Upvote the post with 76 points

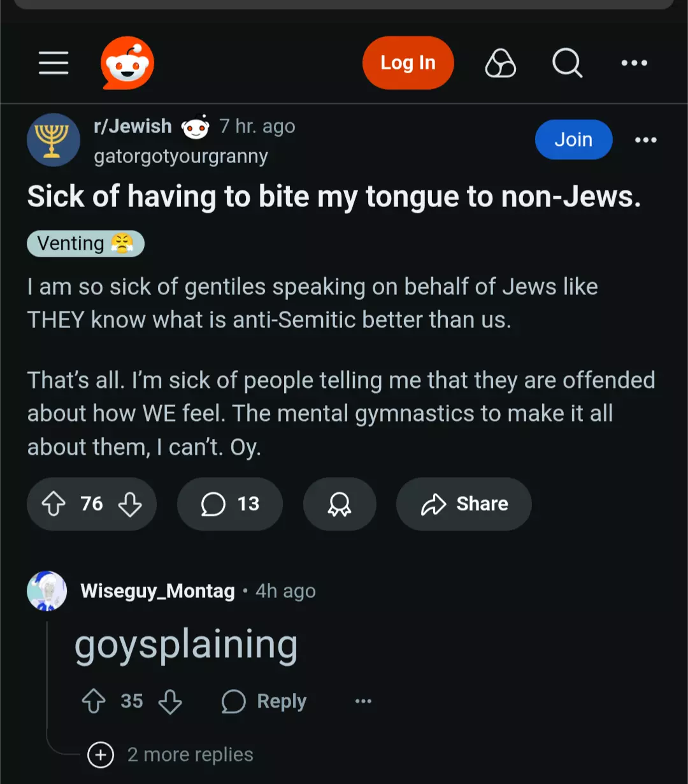tap(54, 504)
